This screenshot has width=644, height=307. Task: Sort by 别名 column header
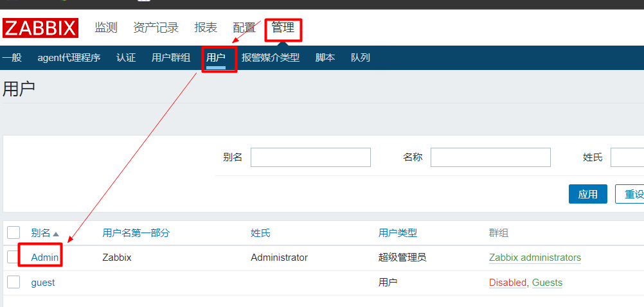[x=40, y=233]
